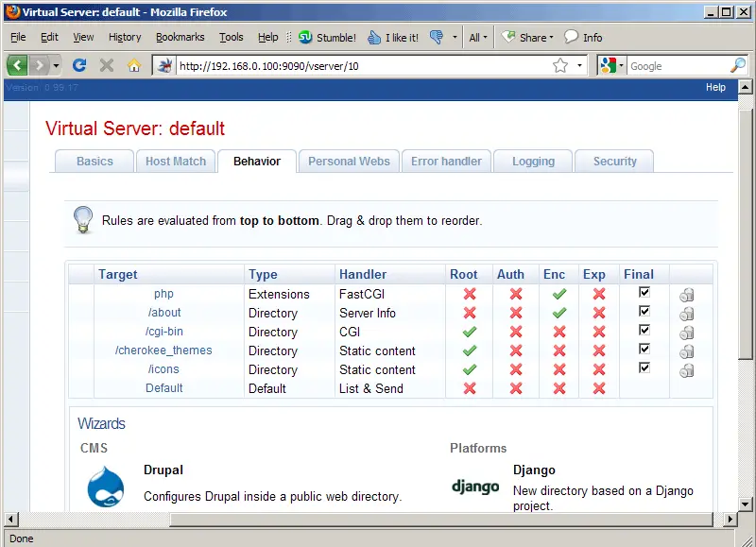Image resolution: width=756 pixels, height=547 pixels.
Task: Click the Firefox icon in the title bar
Action: click(13, 11)
